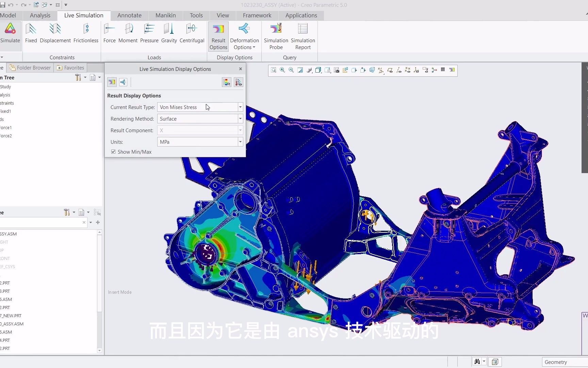Open Result Options in Display Options
This screenshot has width=588, height=368.
(218, 36)
